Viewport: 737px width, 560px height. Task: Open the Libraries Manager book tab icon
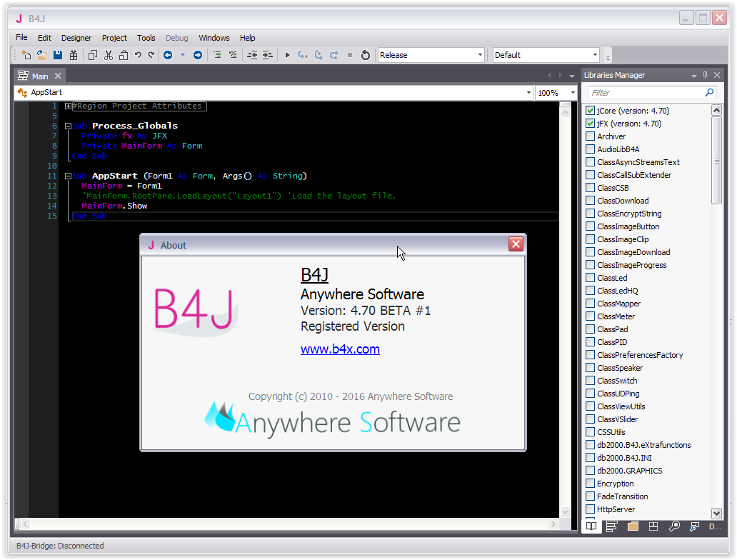[x=591, y=526]
